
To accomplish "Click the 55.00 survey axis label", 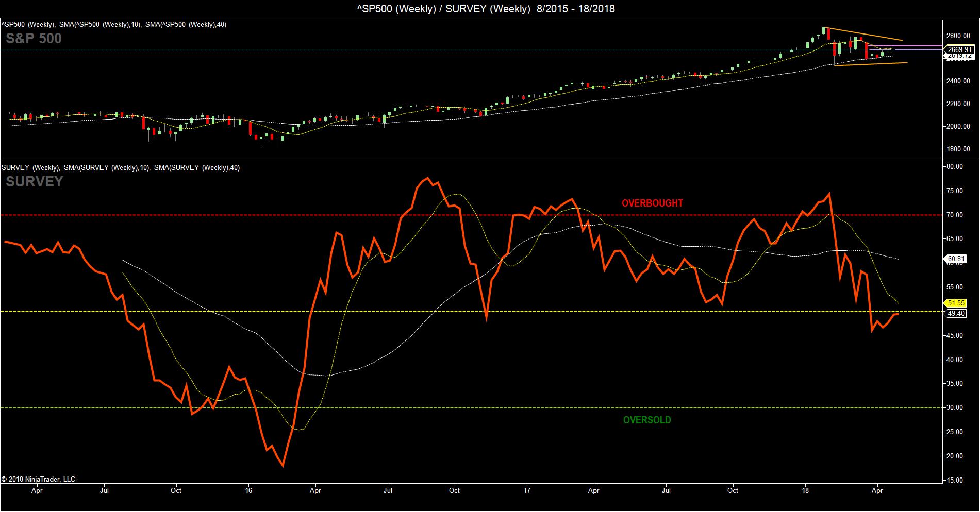I will click(955, 287).
